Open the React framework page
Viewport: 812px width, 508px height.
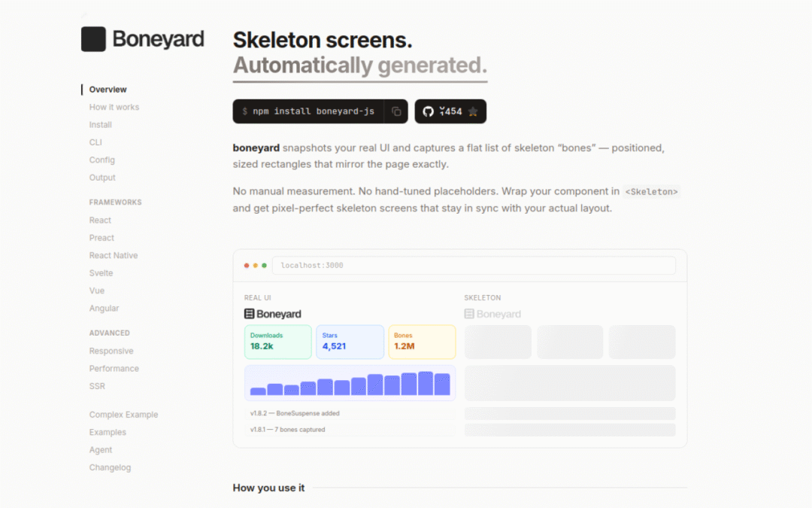(x=100, y=221)
